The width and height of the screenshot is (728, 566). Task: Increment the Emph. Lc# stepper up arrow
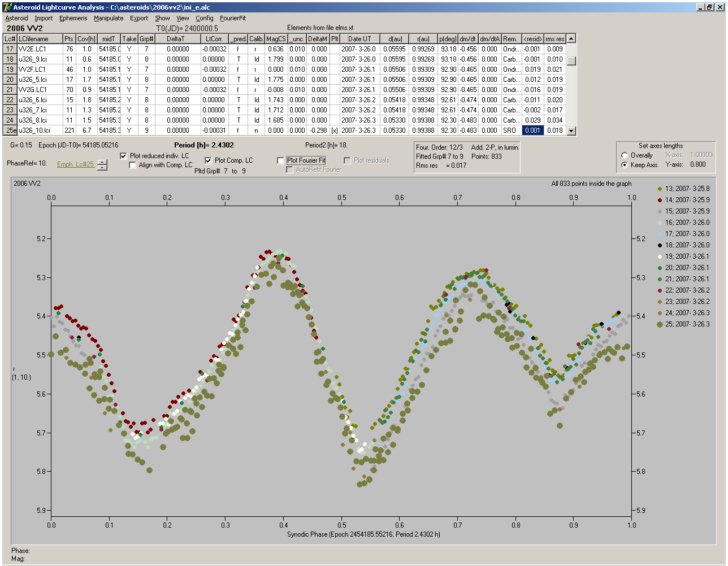tap(102, 163)
